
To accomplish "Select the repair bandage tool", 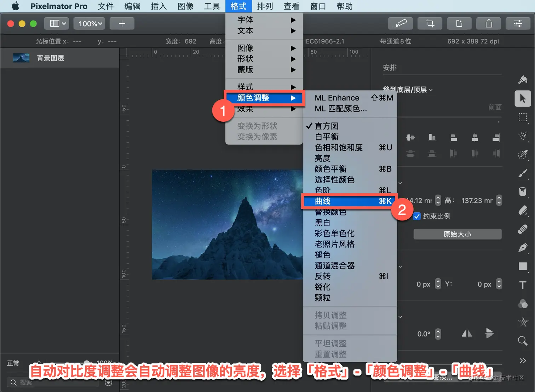I will tap(523, 229).
